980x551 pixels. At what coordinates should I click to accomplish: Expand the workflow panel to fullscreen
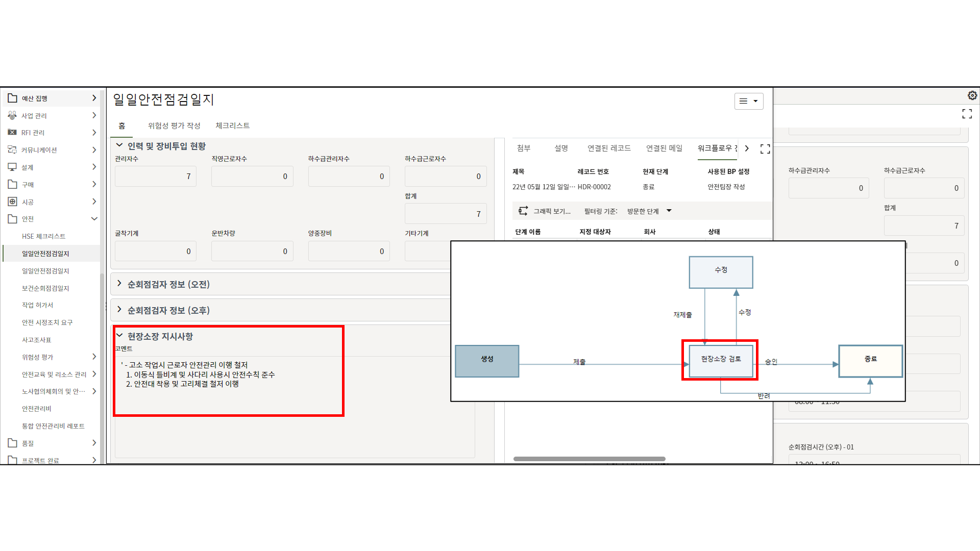pyautogui.click(x=765, y=149)
